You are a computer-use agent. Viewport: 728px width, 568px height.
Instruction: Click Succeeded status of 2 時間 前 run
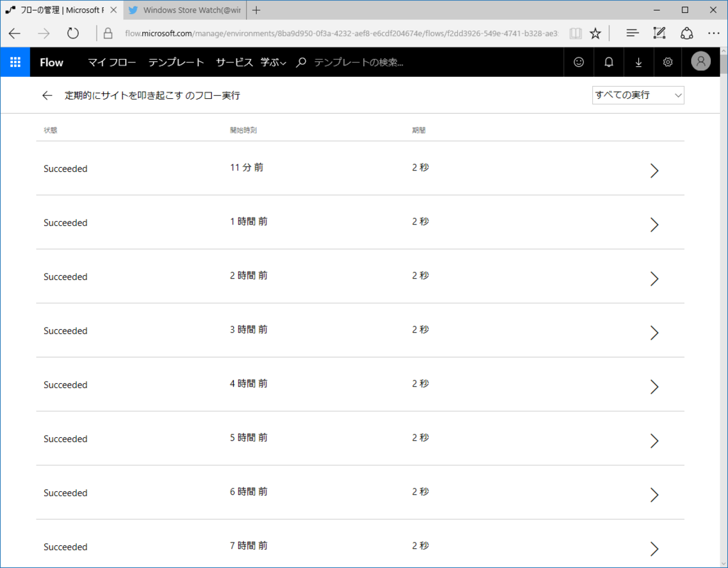pyautogui.click(x=65, y=277)
